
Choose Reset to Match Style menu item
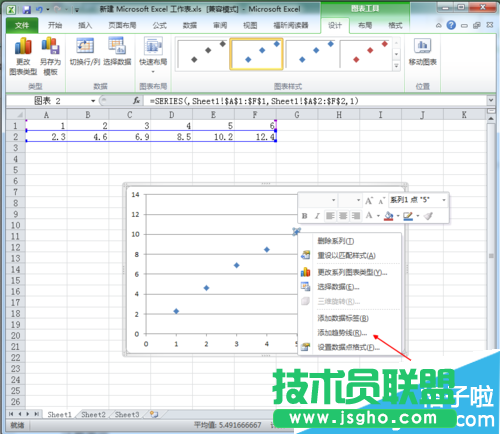coord(350,255)
